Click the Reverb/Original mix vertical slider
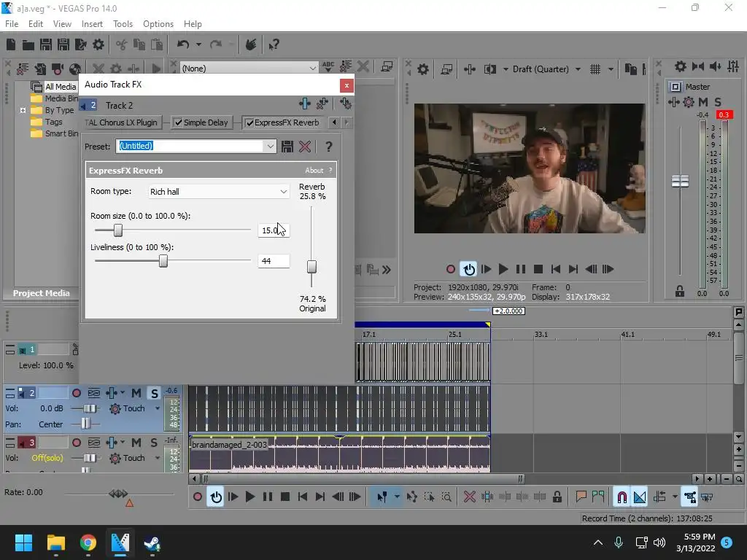The height and width of the screenshot is (560, 747). click(311, 267)
